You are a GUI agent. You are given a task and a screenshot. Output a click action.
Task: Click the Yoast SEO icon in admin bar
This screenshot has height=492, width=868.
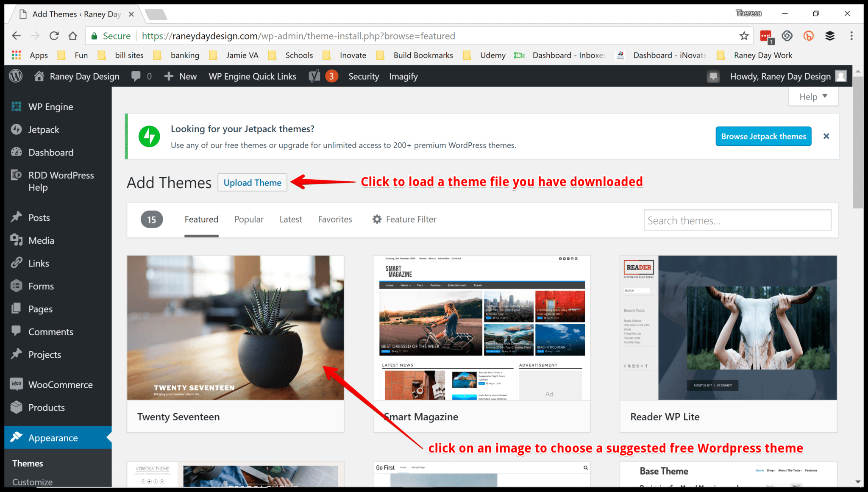click(314, 76)
